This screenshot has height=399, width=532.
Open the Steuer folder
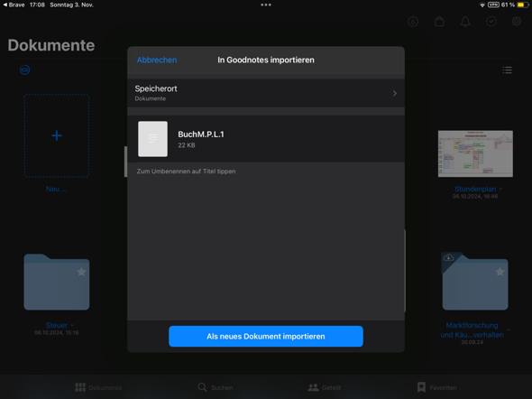tap(57, 282)
